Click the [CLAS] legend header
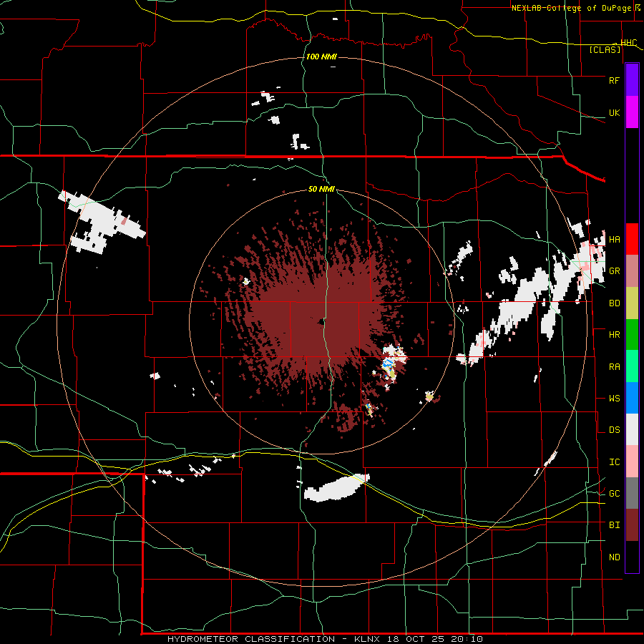The image size is (644, 644). point(605,49)
